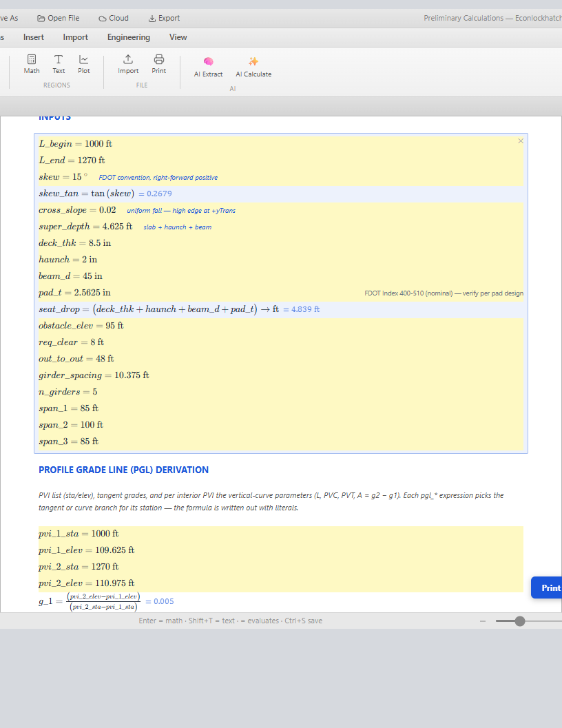Select n_girders = 5 line
Image resolution: width=562 pixels, height=728 pixels.
point(281,392)
